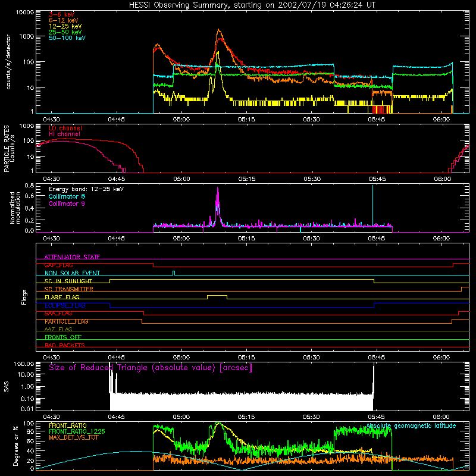Click the FRONTS_OFF flag label

click(x=63, y=337)
